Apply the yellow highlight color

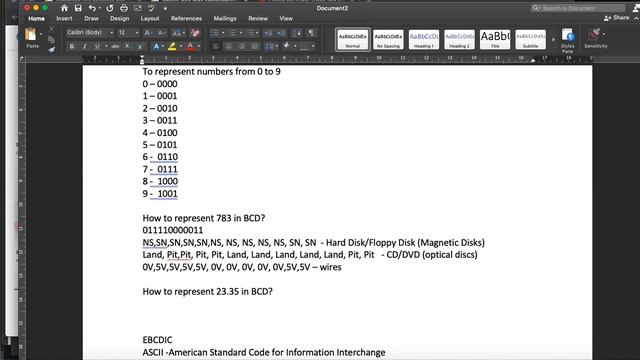tap(172, 47)
